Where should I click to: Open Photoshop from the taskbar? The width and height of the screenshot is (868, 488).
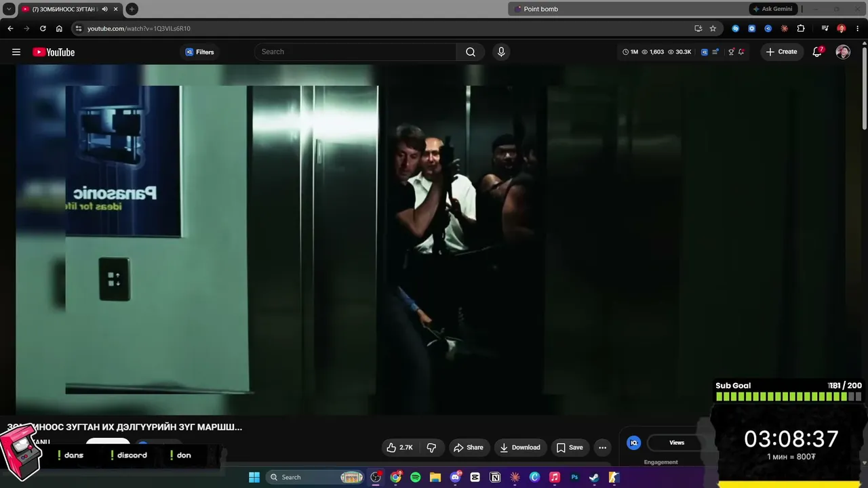[574, 477]
